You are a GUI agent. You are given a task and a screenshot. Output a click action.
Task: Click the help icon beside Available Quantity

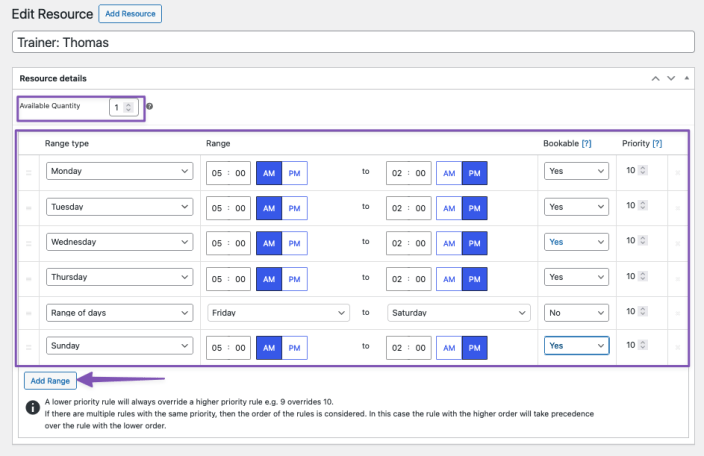click(x=150, y=106)
